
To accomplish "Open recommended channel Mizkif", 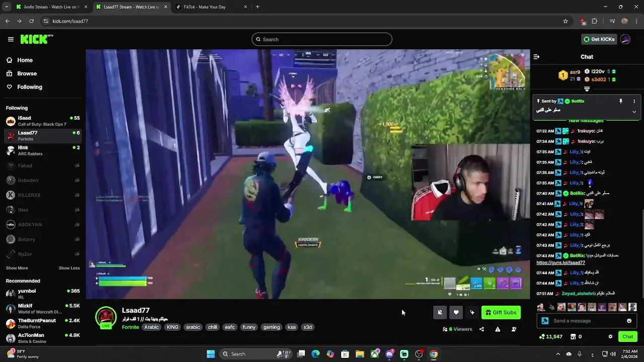I will pyautogui.click(x=43, y=309).
